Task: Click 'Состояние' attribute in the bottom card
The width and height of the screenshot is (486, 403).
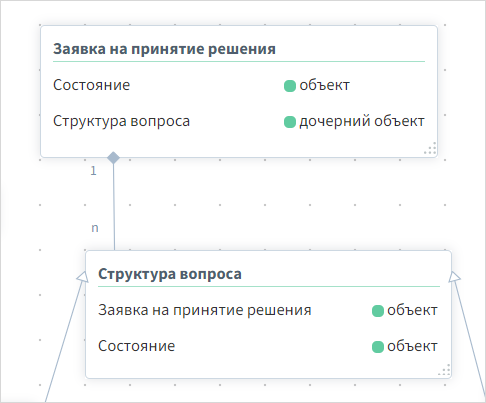Action: pyautogui.click(x=136, y=346)
